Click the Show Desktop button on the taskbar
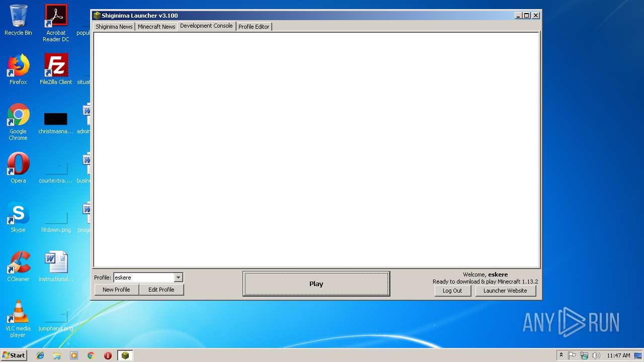 pos(639,355)
